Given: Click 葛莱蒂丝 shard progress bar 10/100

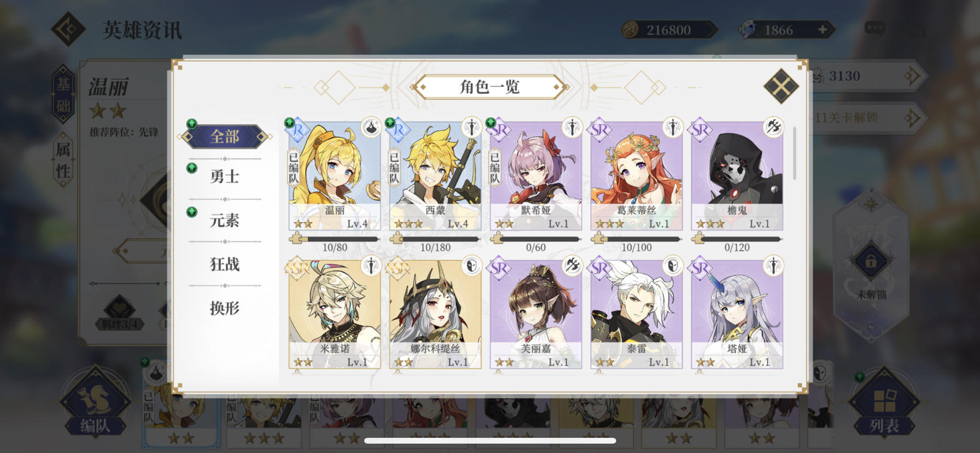Looking at the screenshot, I should click(637, 239).
